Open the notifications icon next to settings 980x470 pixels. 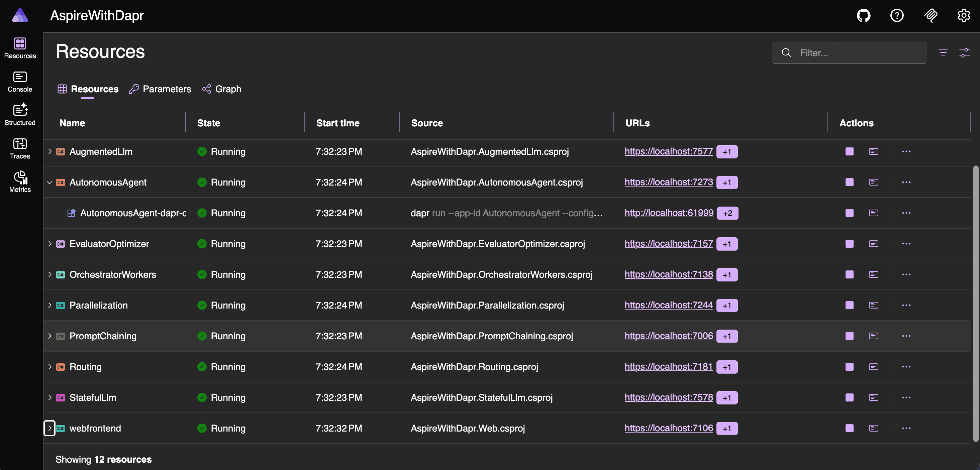[930, 16]
